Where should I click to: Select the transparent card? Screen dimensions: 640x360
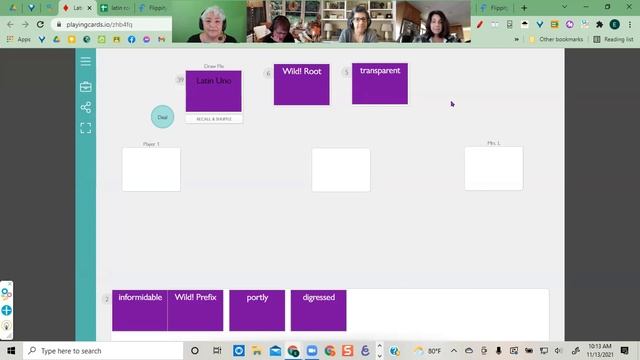click(x=380, y=84)
